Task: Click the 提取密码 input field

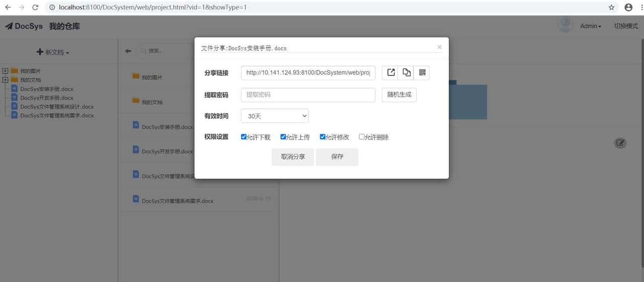Action: pos(308,95)
